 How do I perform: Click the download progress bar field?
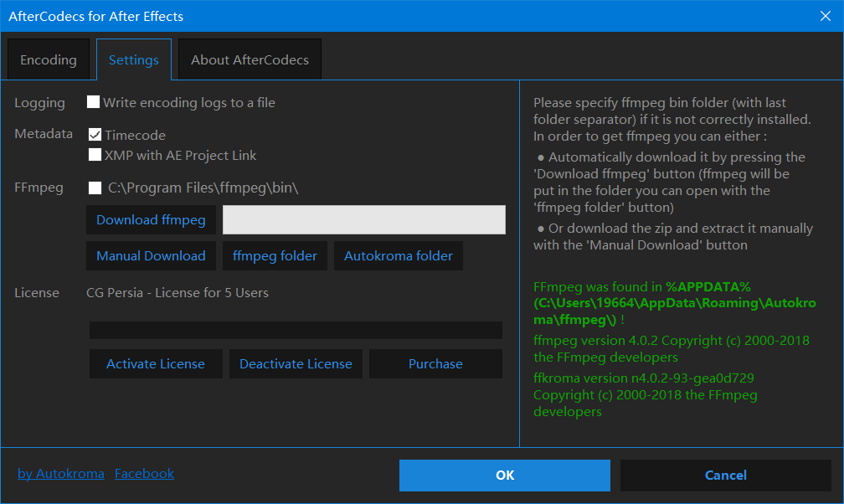(364, 219)
